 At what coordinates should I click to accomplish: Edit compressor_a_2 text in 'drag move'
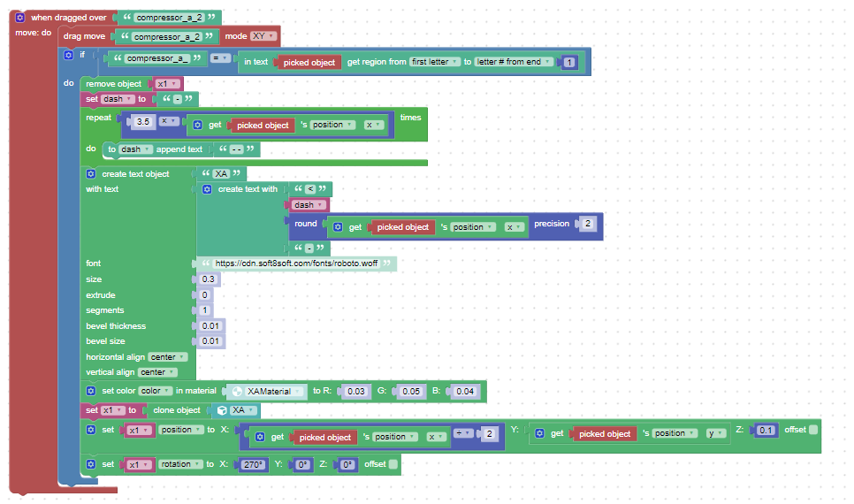pos(167,36)
